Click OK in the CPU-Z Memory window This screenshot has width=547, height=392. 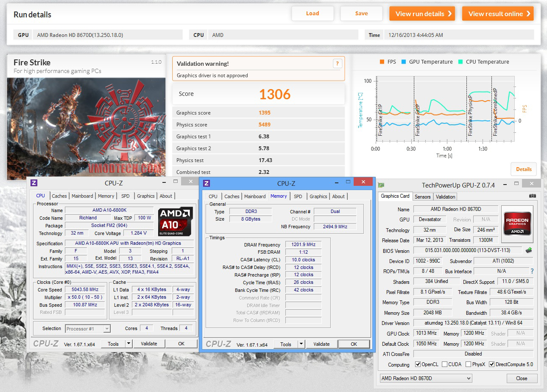(354, 344)
